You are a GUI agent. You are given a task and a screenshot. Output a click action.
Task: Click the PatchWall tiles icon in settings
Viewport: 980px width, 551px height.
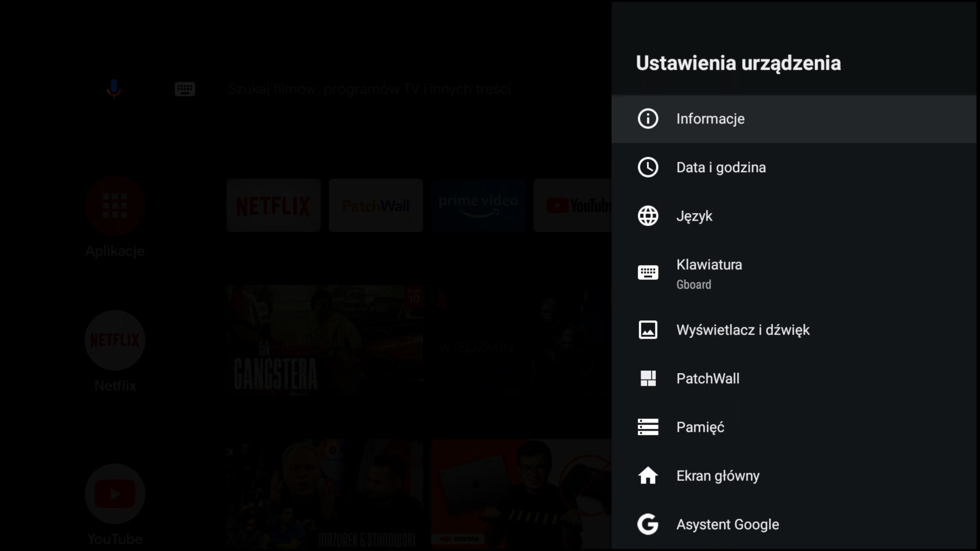(x=648, y=378)
